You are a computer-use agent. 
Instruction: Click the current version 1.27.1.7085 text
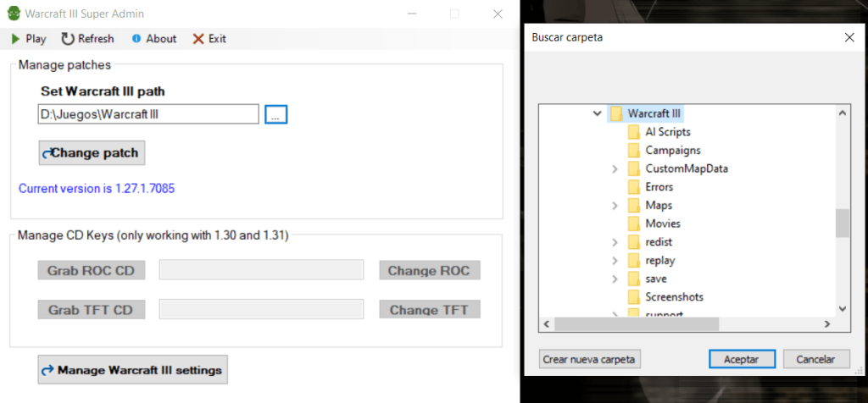[97, 189]
